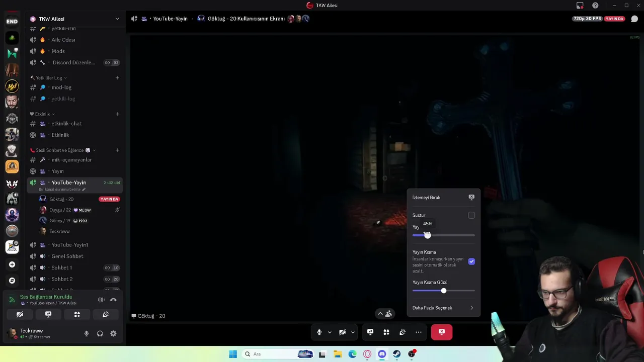Join the Sohbet 2 voice channel
Viewport: 644px width, 362px height.
pyautogui.click(x=75, y=279)
